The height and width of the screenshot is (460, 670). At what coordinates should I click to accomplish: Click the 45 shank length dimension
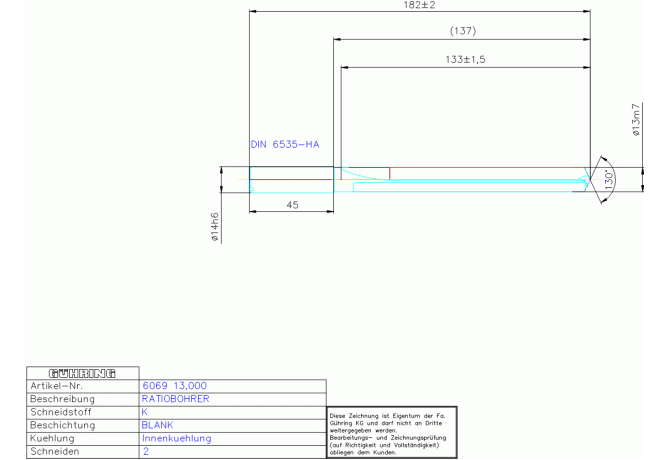coord(292,204)
